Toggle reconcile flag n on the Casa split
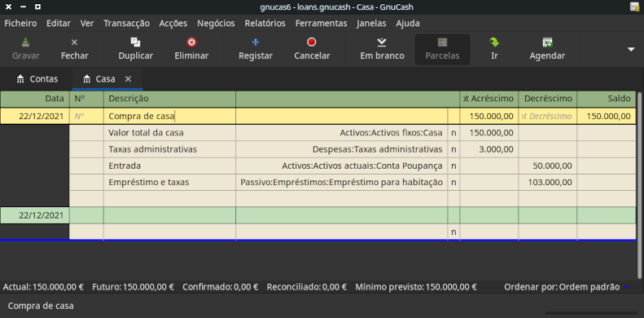The image size is (644, 318). (453, 133)
